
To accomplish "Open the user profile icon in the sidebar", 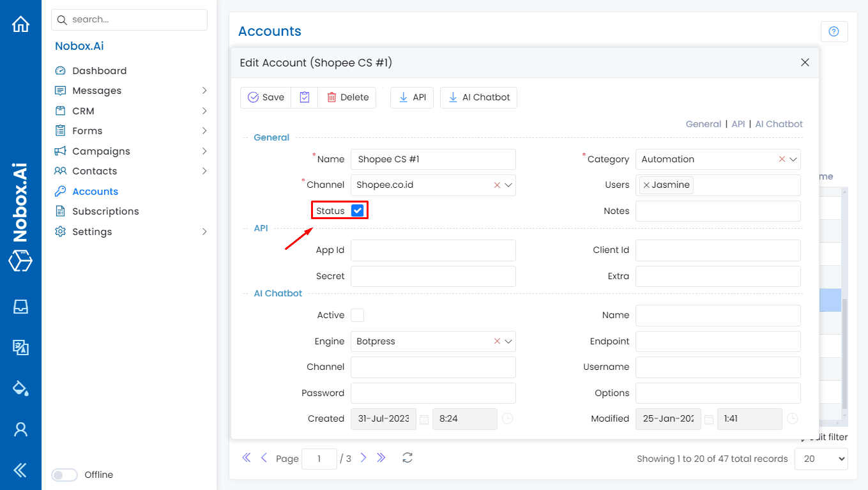I will pos(20,429).
